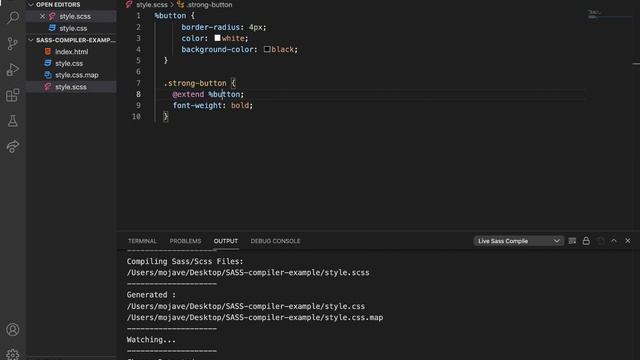Viewport: 640px width, 360px height.
Task: Switch to the Problems tab
Action: click(185, 241)
